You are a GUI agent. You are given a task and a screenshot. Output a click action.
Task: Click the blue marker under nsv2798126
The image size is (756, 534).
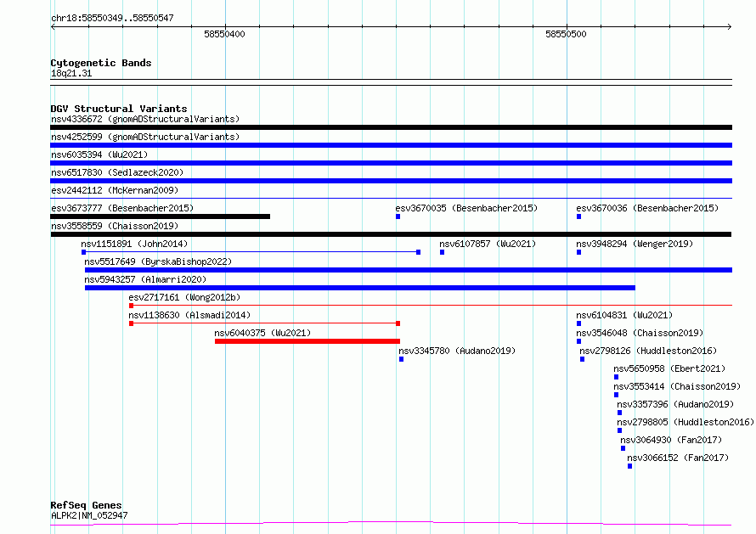tap(582, 359)
